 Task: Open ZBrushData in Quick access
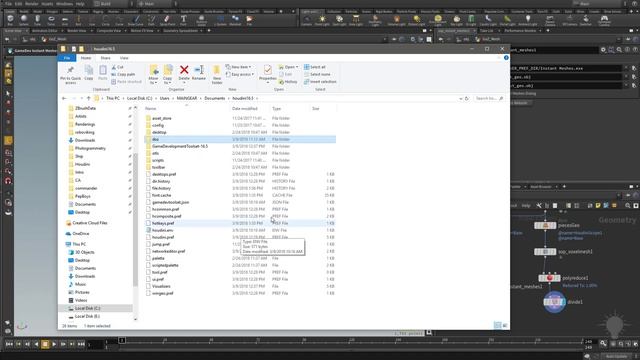point(85,108)
